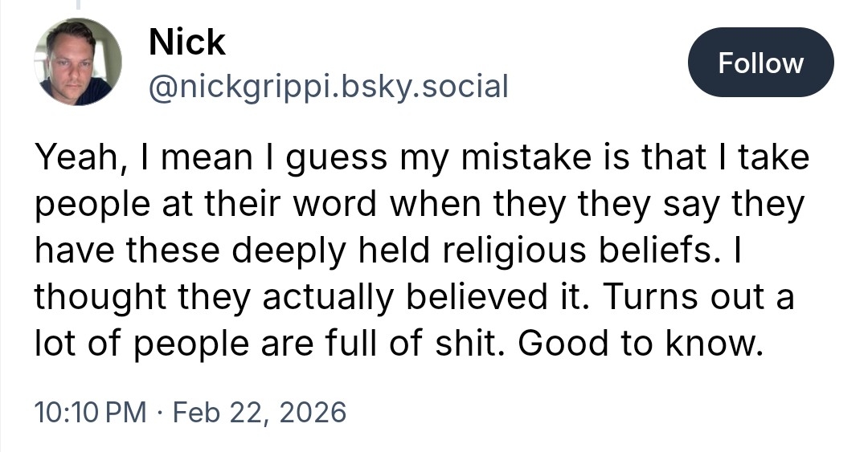Open Nick's profile avatar photo
Image resolution: width=868 pixels, height=452 pixels.
[77, 63]
